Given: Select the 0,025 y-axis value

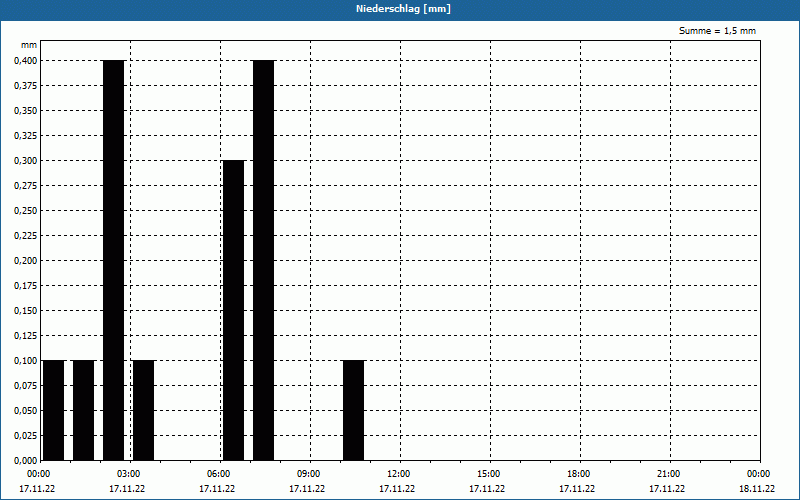Looking at the screenshot, I should [26, 436].
